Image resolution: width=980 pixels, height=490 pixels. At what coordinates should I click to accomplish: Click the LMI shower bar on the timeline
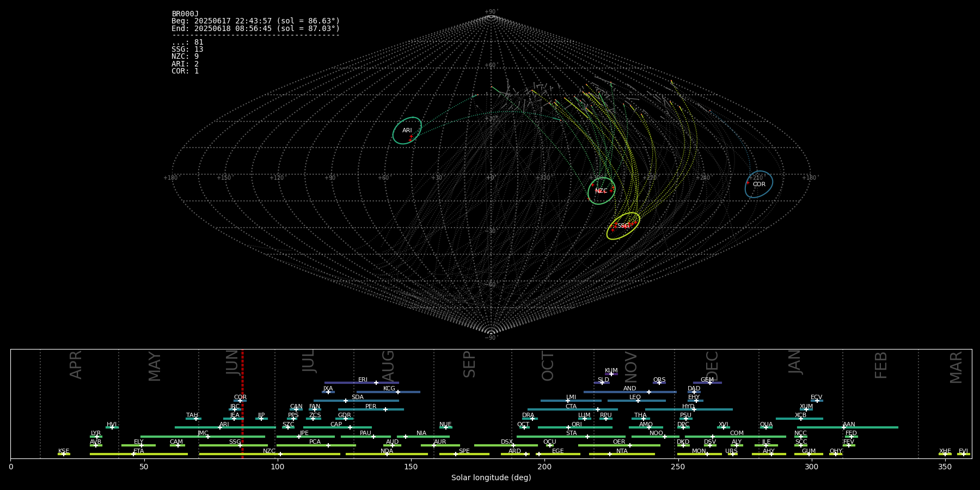(571, 401)
